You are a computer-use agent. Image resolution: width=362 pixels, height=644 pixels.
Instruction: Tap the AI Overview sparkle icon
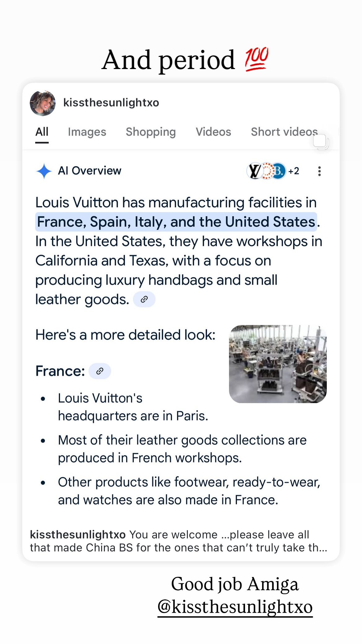coord(44,171)
